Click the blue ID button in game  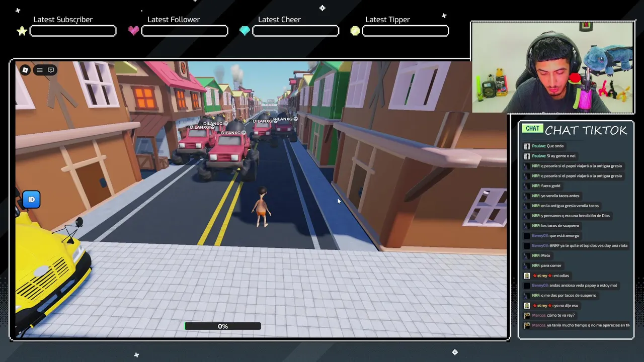pos(31,200)
